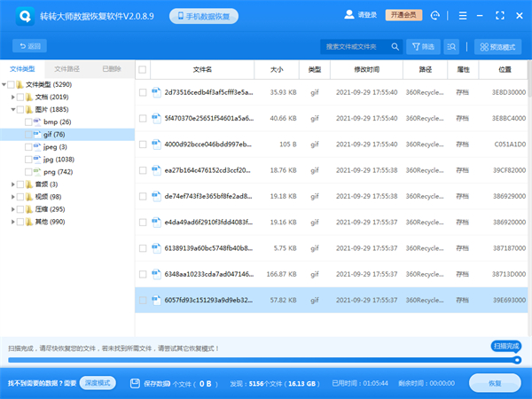Image resolution: width=532 pixels, height=399 pixels.
Task: Open the 已删除 tab
Action: pyautogui.click(x=112, y=68)
